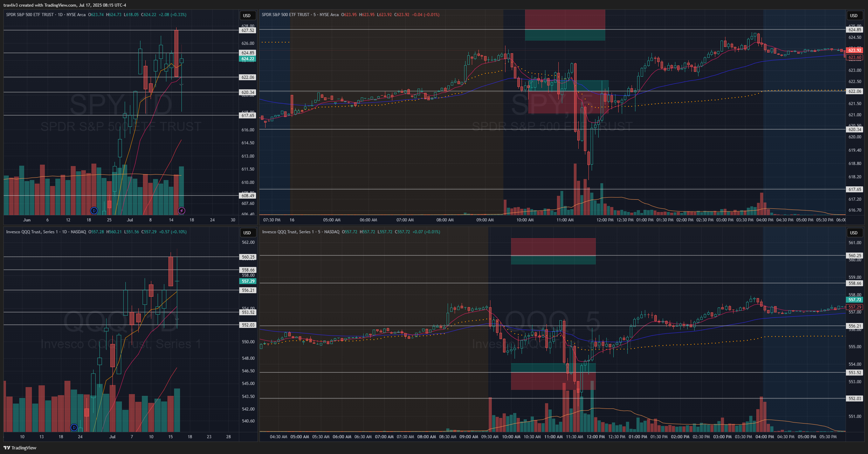Click the teal 557.72 price label on QQQ 5-min
Image resolution: width=868 pixels, height=454 pixels.
(x=854, y=300)
